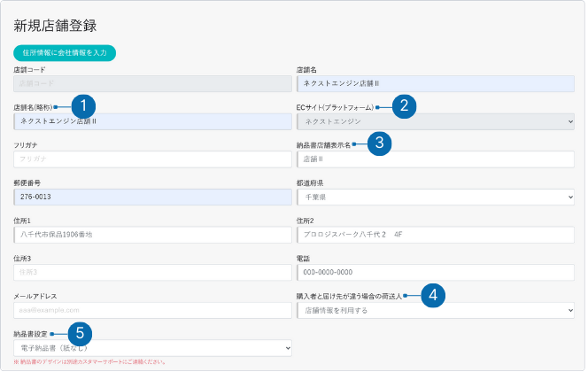Click the 郵便番号 field showing 276-0013
This screenshot has height=372, width=588.
coord(152,197)
